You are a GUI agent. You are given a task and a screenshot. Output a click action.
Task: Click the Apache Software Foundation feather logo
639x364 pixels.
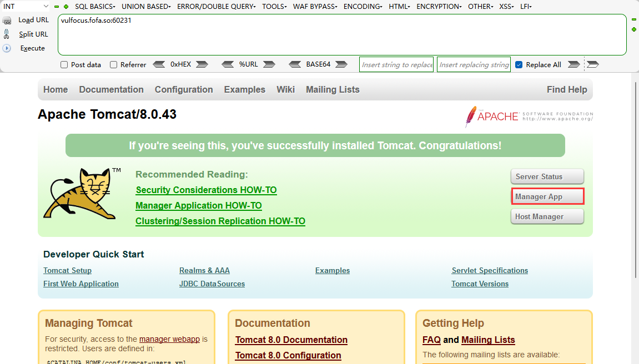tap(530, 117)
